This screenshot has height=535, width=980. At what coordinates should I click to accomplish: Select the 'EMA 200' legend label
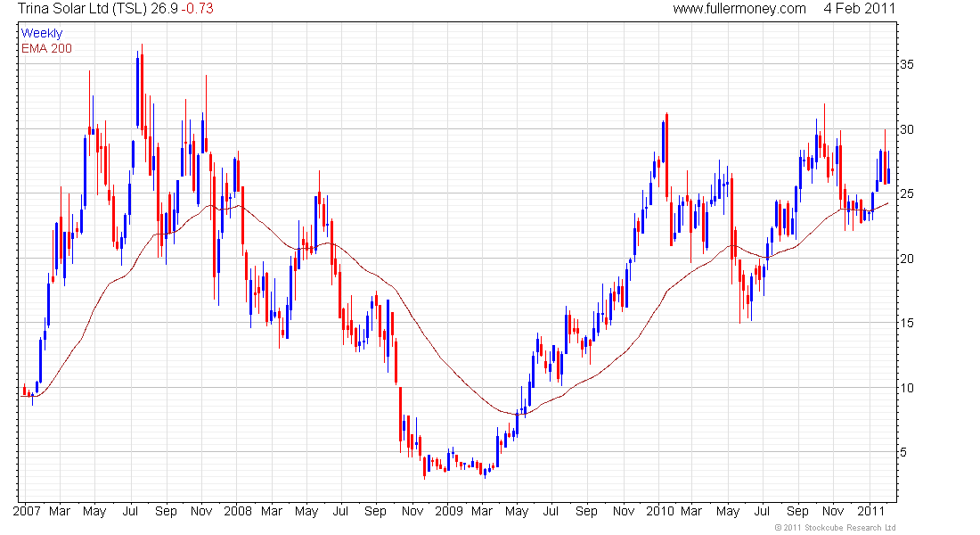pos(47,49)
